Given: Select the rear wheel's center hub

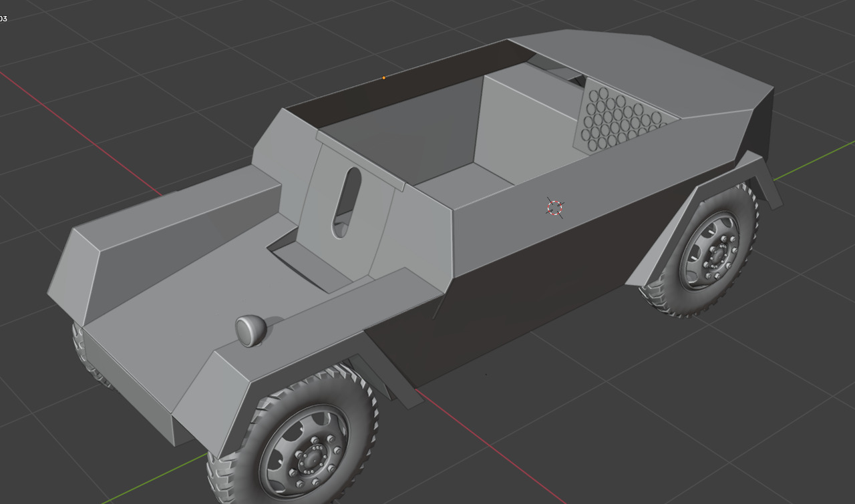Looking at the screenshot, I should click(x=717, y=252).
